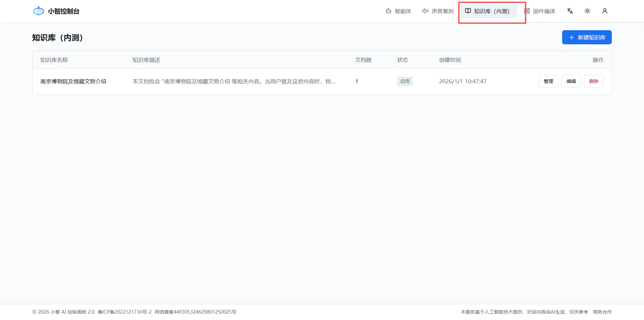Image resolution: width=644 pixels, height=320 pixels.
Task: Open the 智能体 menu item
Action: pyautogui.click(x=398, y=11)
